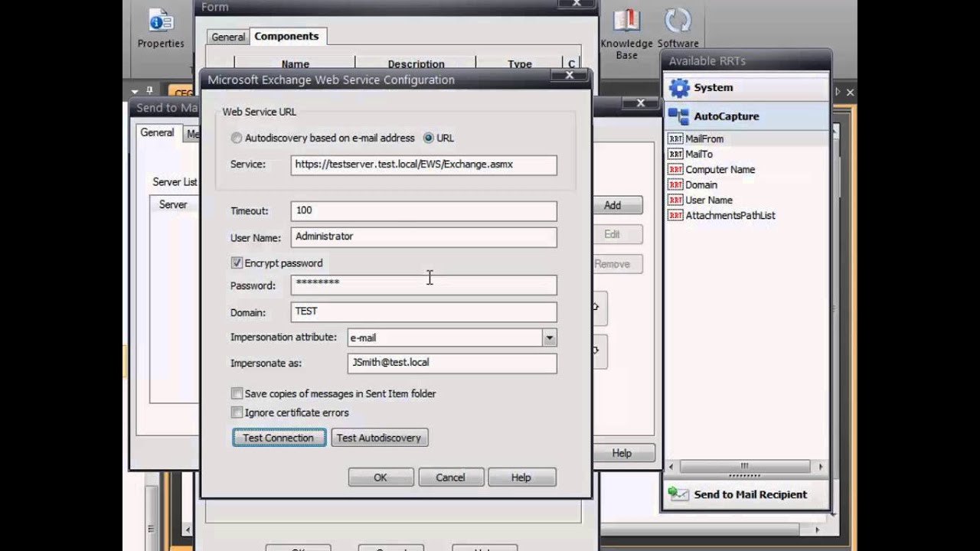980x551 pixels.
Task: Cancel the Exchange Web Service Configuration dialog
Action: click(450, 477)
